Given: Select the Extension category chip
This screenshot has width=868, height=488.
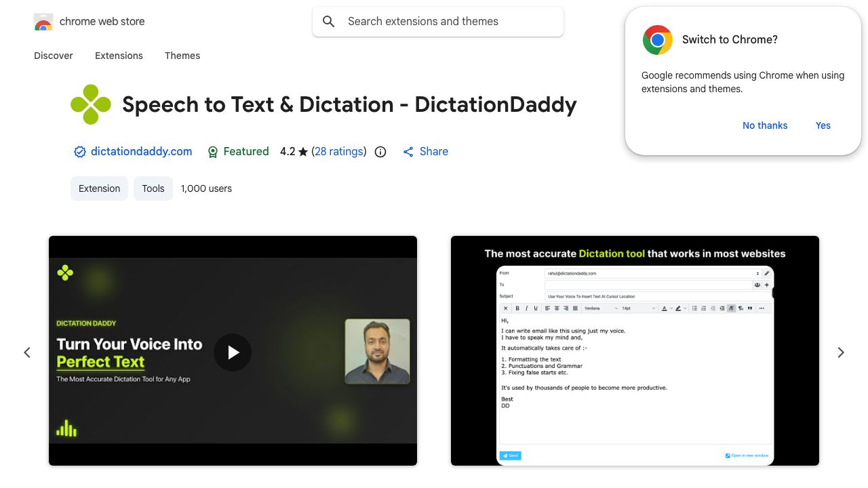Looking at the screenshot, I should [99, 188].
